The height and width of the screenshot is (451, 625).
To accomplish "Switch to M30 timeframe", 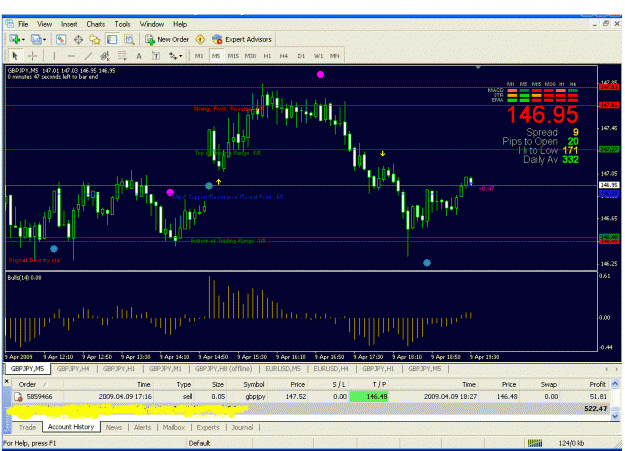I will (x=250, y=56).
